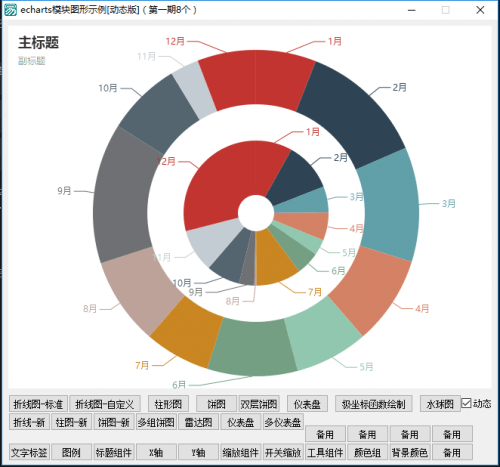
Task: Click the 缩放组件 button
Action: click(241, 452)
